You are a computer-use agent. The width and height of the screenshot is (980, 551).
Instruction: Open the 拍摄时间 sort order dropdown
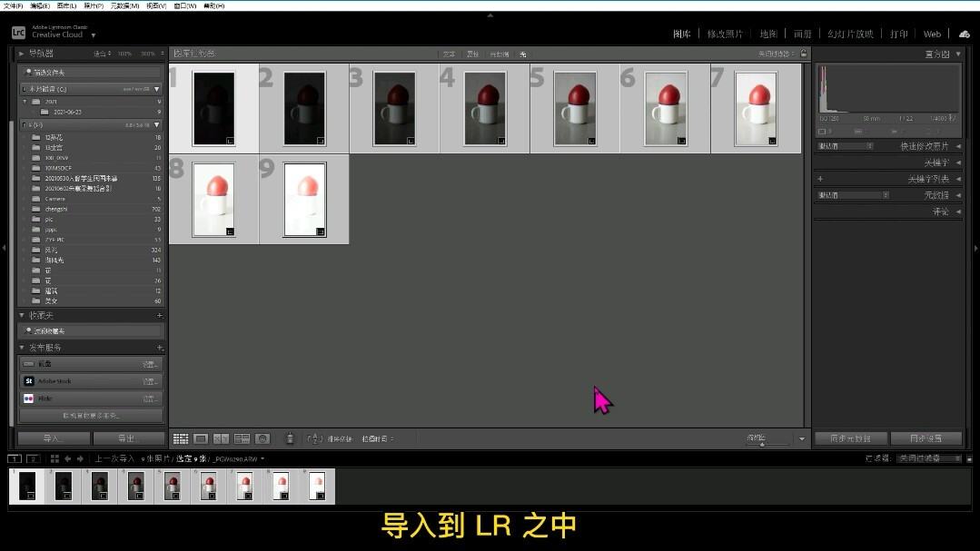[378, 439]
